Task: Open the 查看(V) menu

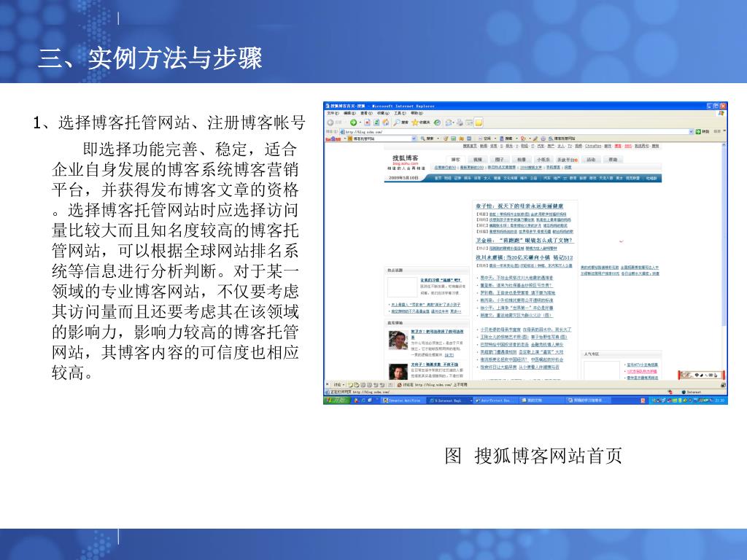Action: click(366, 113)
